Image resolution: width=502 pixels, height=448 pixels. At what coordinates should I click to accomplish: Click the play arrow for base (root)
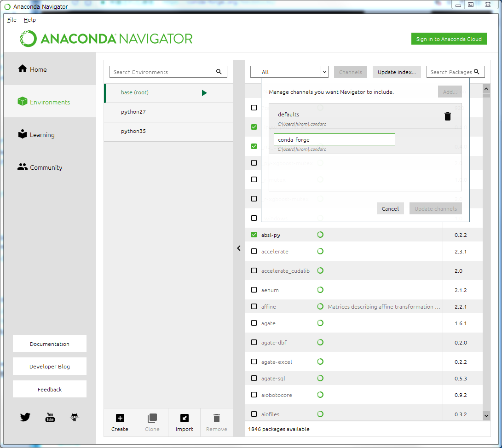tap(204, 93)
